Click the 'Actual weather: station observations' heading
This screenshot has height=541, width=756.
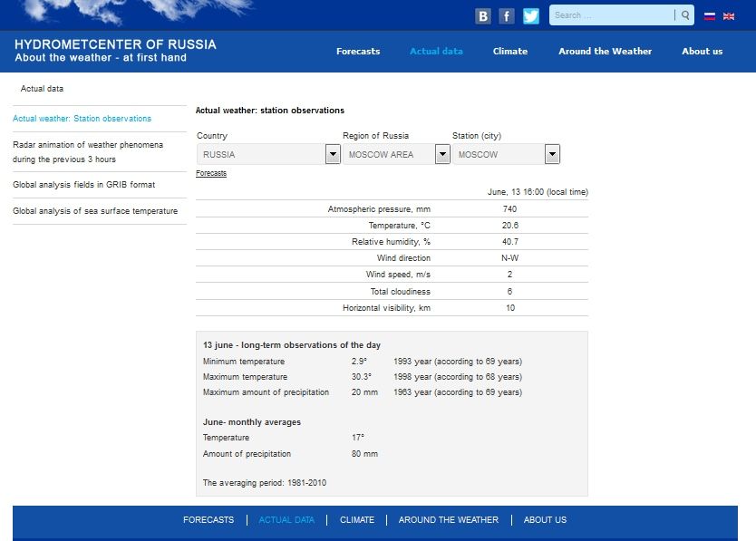(270, 111)
